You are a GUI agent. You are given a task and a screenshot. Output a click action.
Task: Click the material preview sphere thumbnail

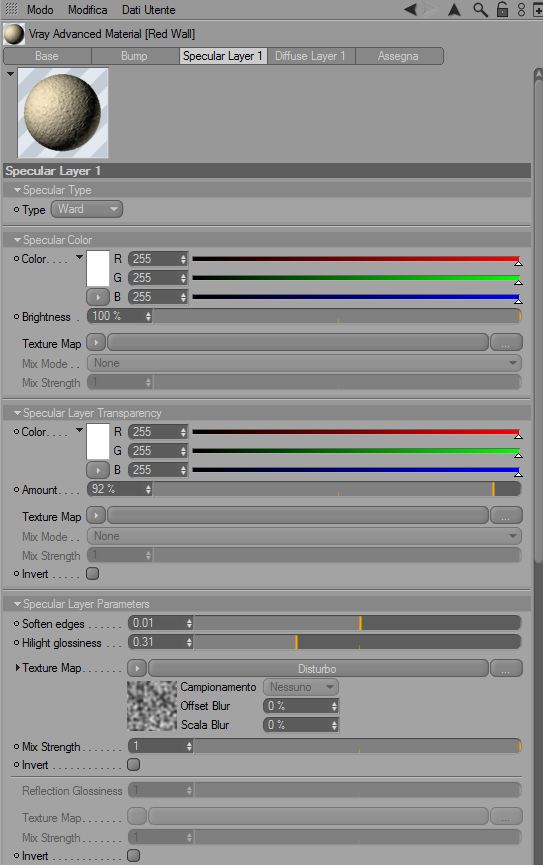[x=63, y=113]
